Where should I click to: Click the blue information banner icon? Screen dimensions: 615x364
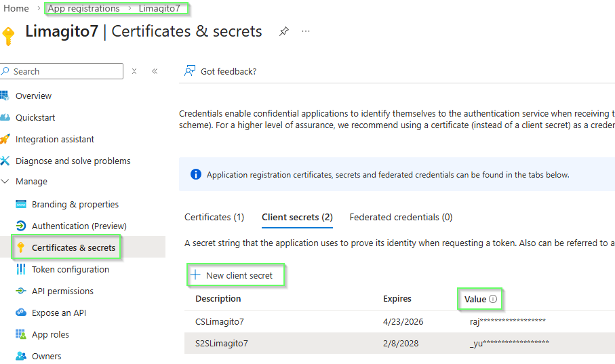(196, 175)
